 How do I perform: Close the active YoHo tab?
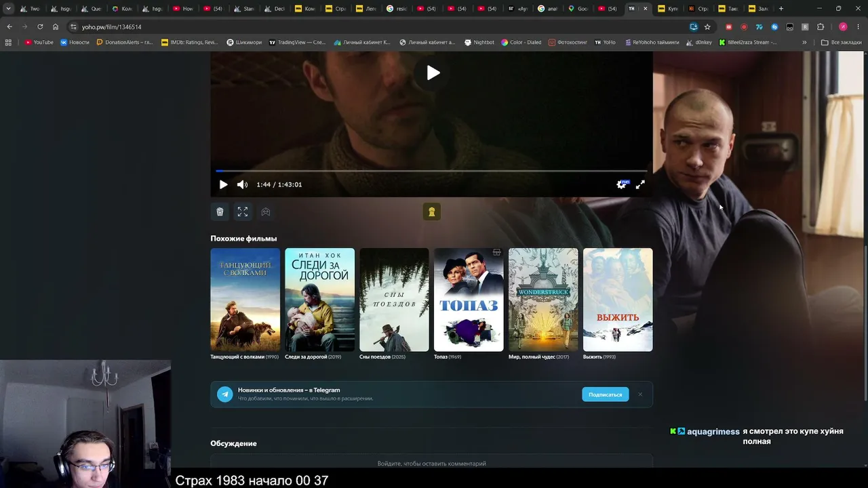[x=645, y=9]
